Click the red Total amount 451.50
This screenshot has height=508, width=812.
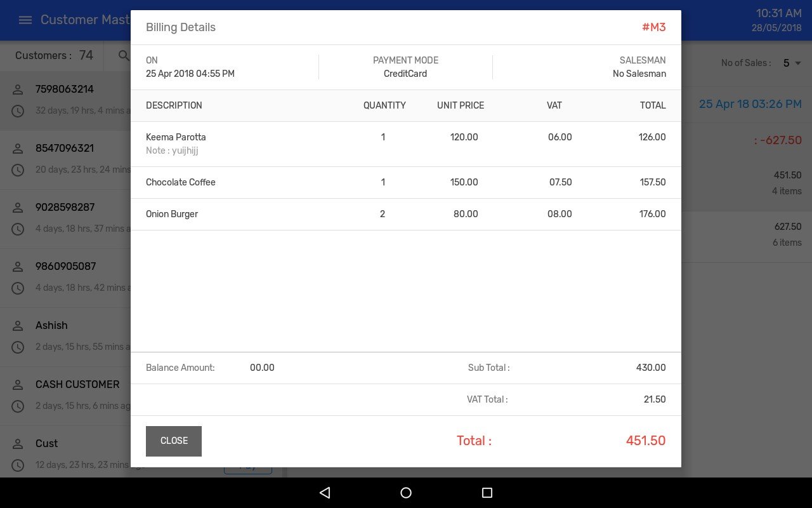[x=646, y=441]
